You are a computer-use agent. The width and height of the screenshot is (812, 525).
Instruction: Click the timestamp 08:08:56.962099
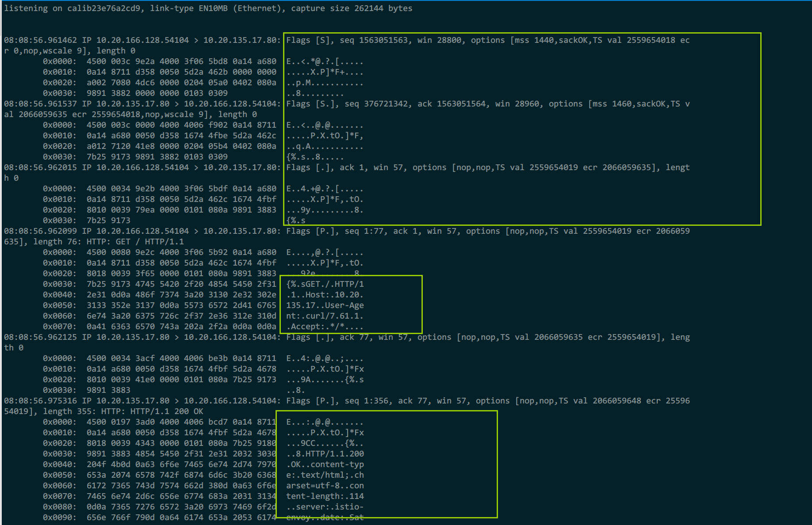point(40,231)
